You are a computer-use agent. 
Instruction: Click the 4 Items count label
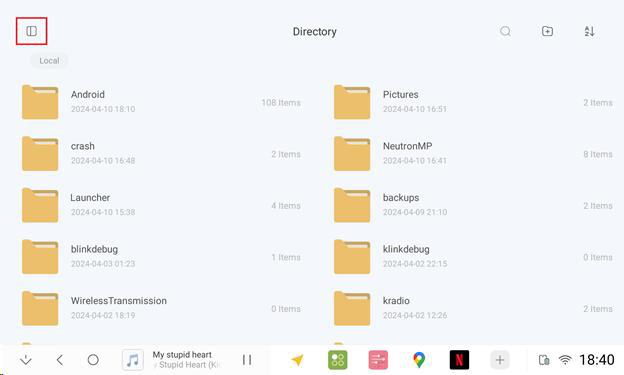point(286,206)
